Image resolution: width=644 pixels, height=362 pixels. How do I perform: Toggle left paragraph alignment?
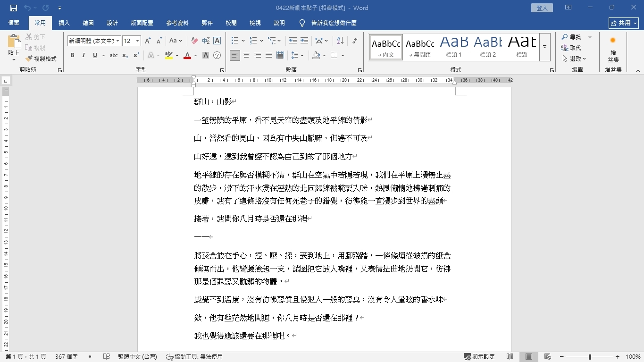click(235, 55)
